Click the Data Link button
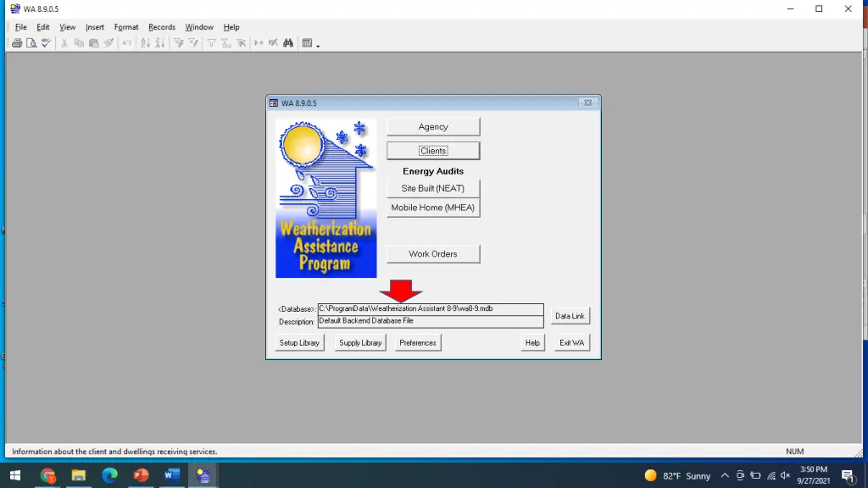The image size is (868, 488). (x=570, y=316)
